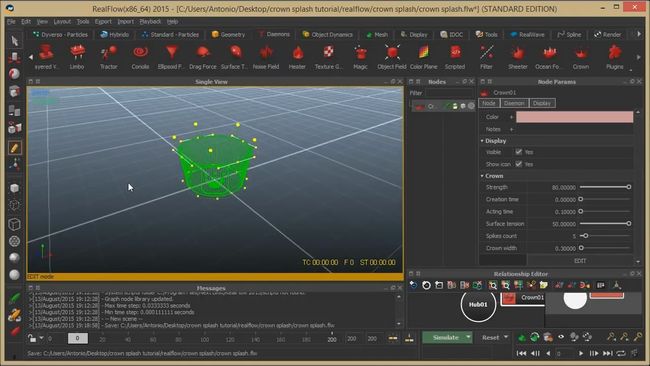
Task: Toggle the Show icon checkbox
Action: click(519, 164)
